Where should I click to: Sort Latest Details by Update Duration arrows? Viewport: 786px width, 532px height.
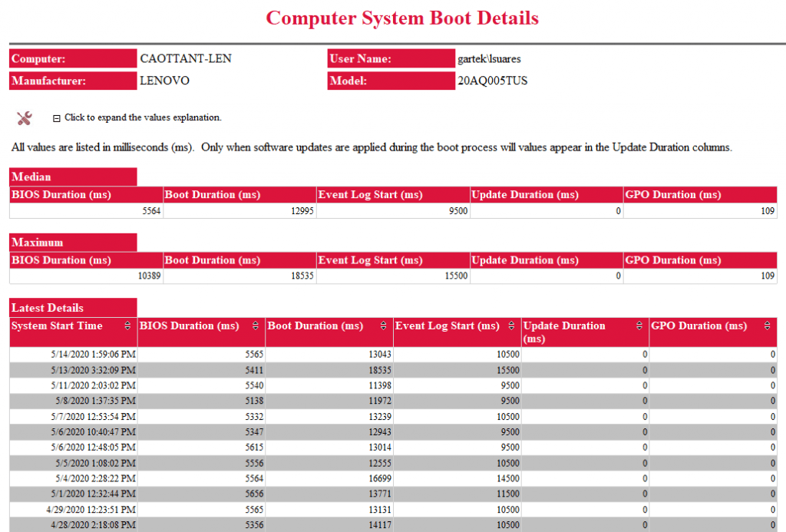click(639, 326)
